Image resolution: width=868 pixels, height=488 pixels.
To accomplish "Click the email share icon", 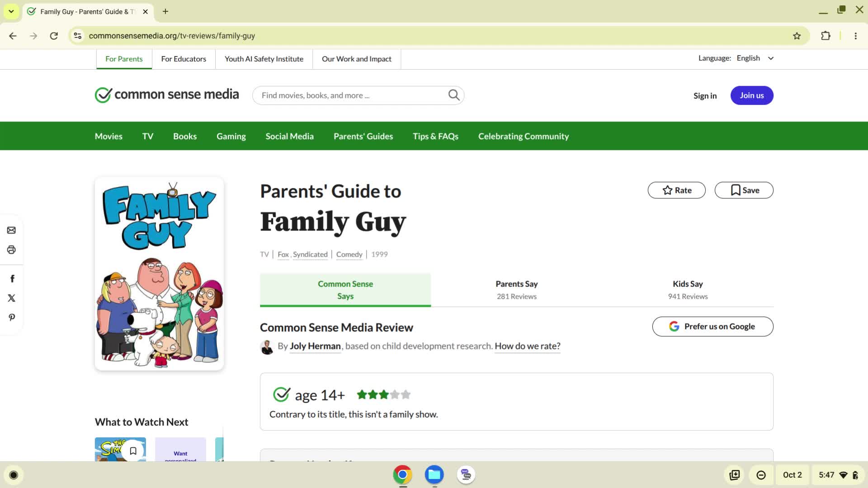I will (11, 230).
